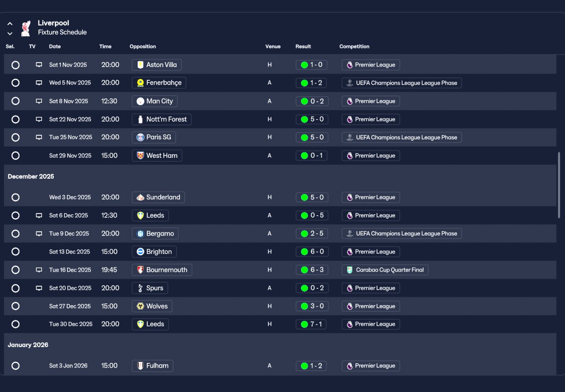Click the TV icon for Aston Villa match

click(39, 65)
